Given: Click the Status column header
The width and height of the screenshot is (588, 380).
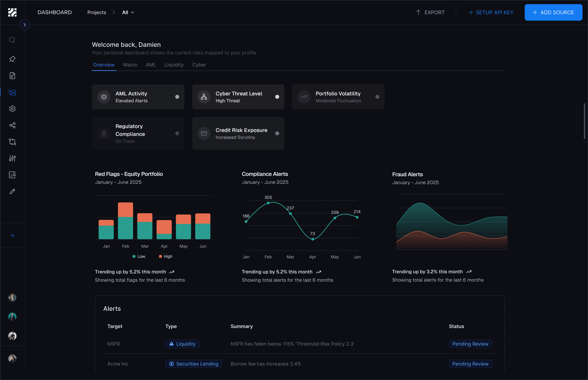Looking at the screenshot, I should point(457,326).
